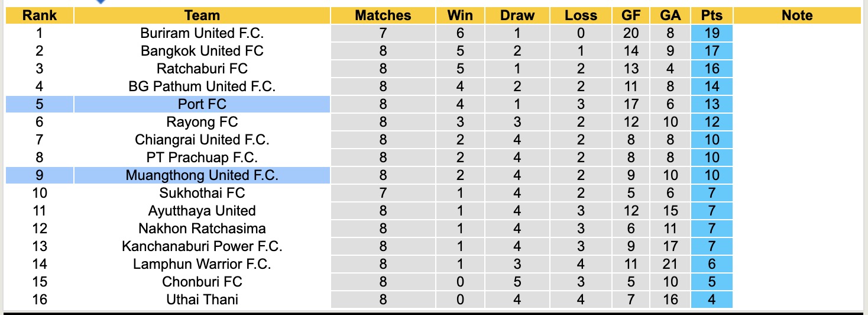Click the Win column header
This screenshot has width=868, height=315.
point(461,15)
